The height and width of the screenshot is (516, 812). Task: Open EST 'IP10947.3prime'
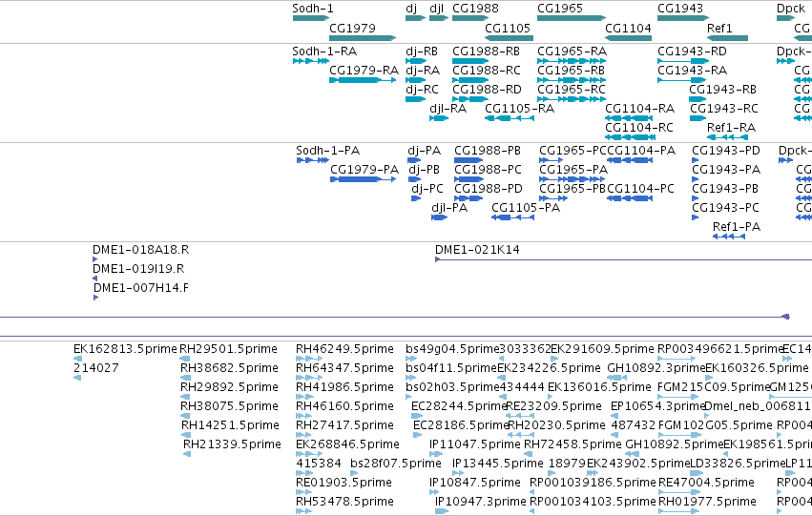point(481,502)
